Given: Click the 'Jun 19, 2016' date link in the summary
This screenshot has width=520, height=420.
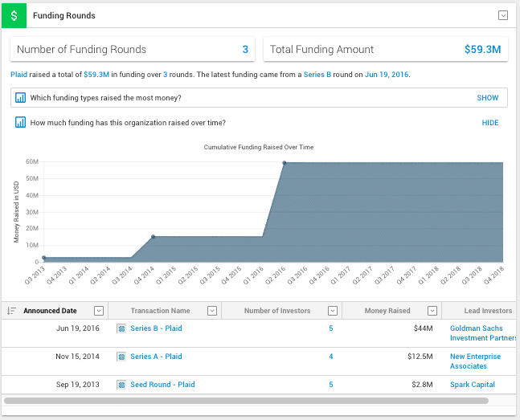Looking at the screenshot, I should (x=387, y=75).
